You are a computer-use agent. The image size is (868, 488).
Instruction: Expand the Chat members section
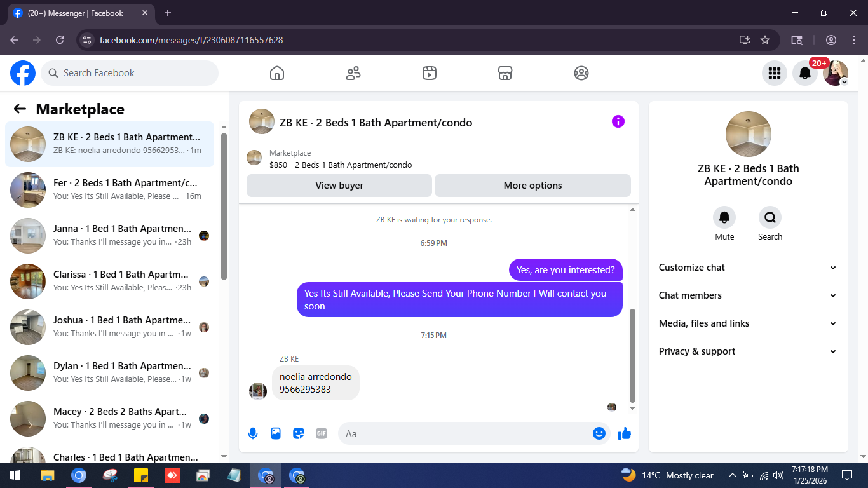pyautogui.click(x=748, y=295)
